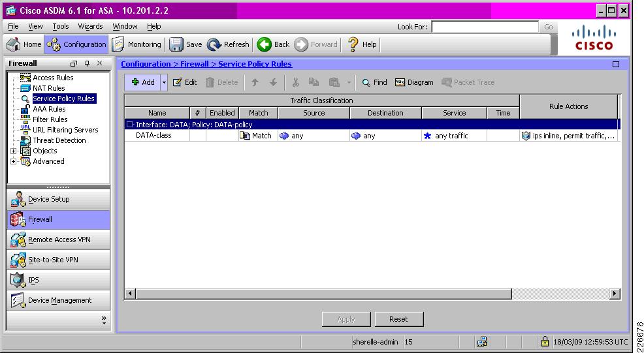The width and height of the screenshot is (644, 353).
Task: Show more navigation buttons chevron
Action: (x=103, y=320)
